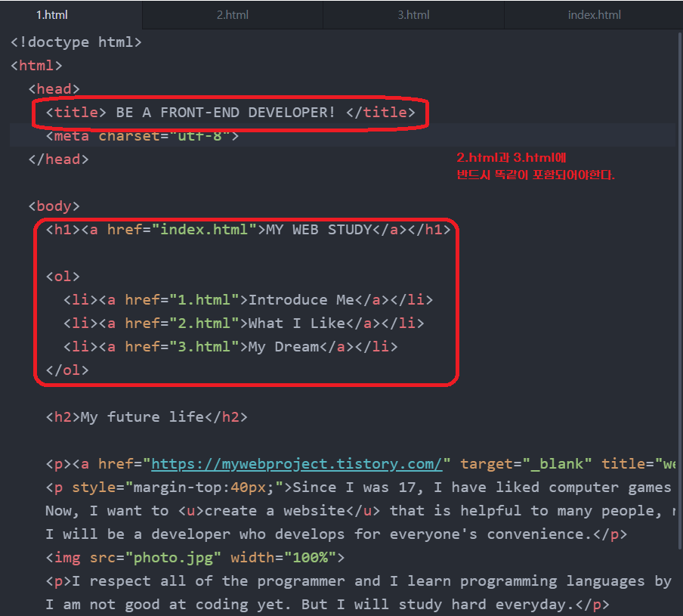Click the Introduce Me list item line
This screenshot has height=616, width=683.
pyautogui.click(x=249, y=300)
